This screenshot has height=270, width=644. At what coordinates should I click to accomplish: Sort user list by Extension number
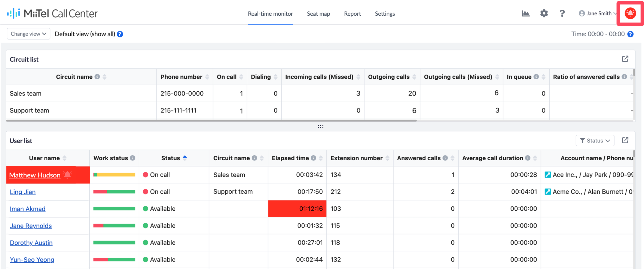pyautogui.click(x=387, y=158)
